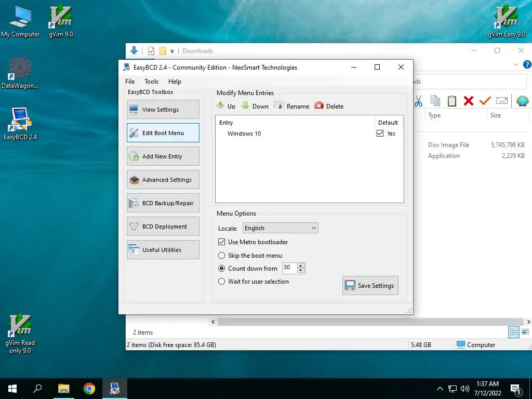Open EasyBCD Tools menu
Viewport: 532px width, 399px height.
151,82
